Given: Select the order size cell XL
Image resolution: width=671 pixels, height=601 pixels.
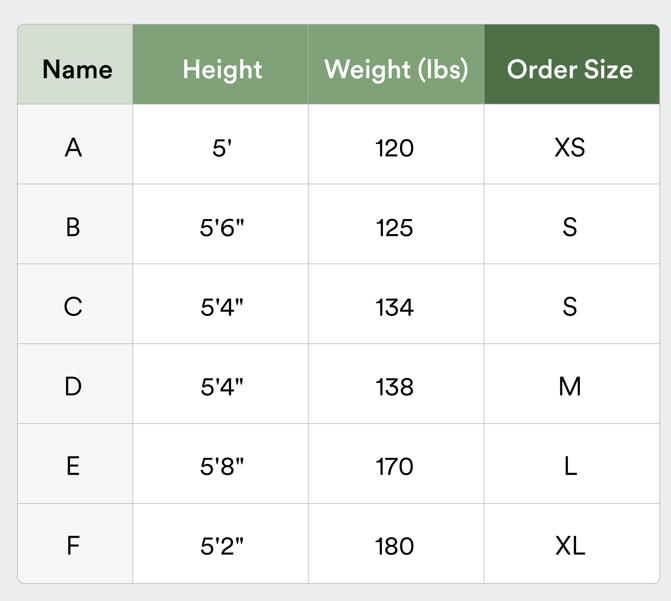Looking at the screenshot, I should tap(570, 546).
